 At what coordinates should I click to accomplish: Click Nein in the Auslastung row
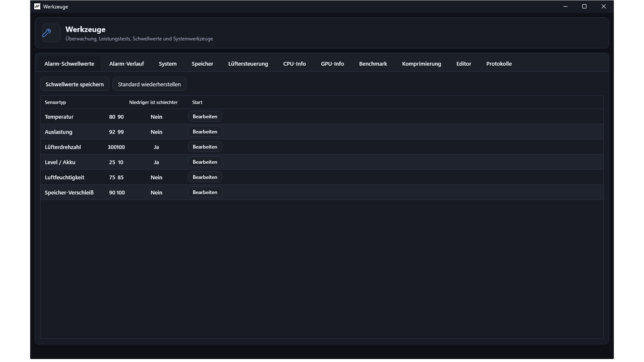(x=156, y=132)
